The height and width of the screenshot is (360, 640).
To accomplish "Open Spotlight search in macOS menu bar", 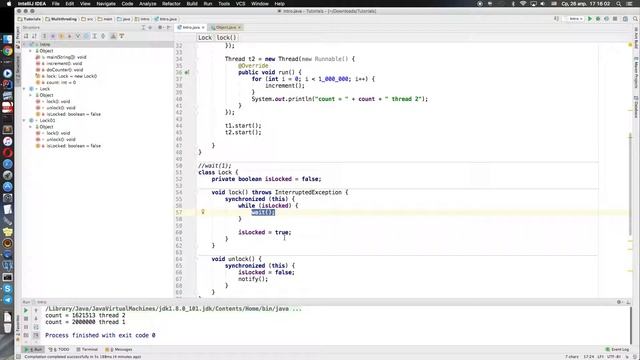I will (619, 4).
